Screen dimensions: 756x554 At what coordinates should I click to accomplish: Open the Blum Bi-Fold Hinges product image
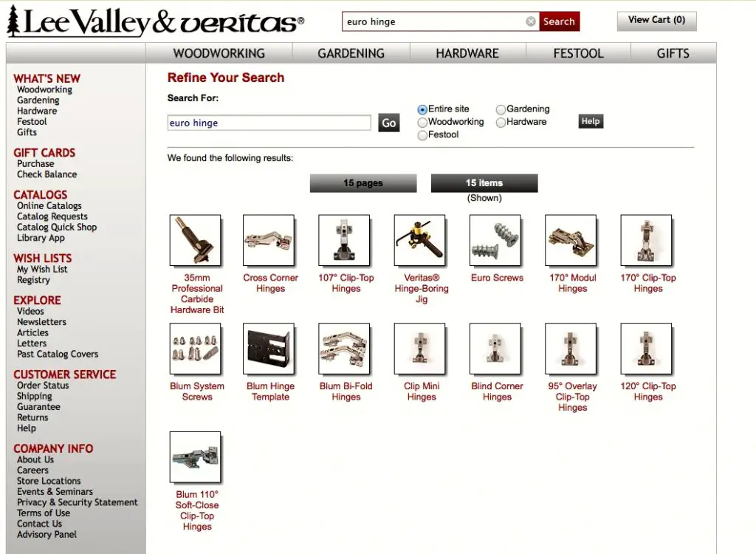click(x=344, y=349)
